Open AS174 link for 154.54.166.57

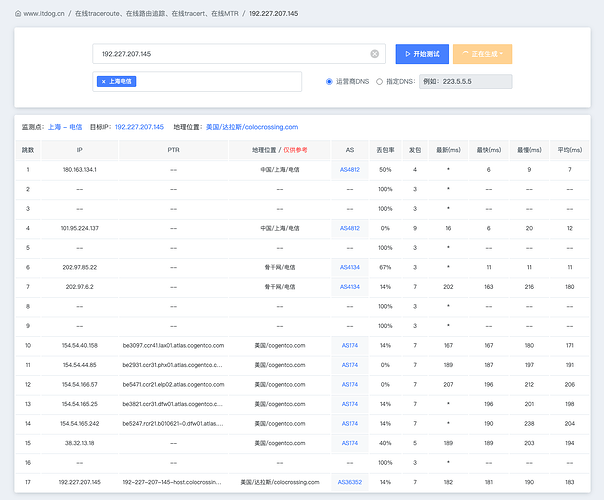[x=350, y=384]
